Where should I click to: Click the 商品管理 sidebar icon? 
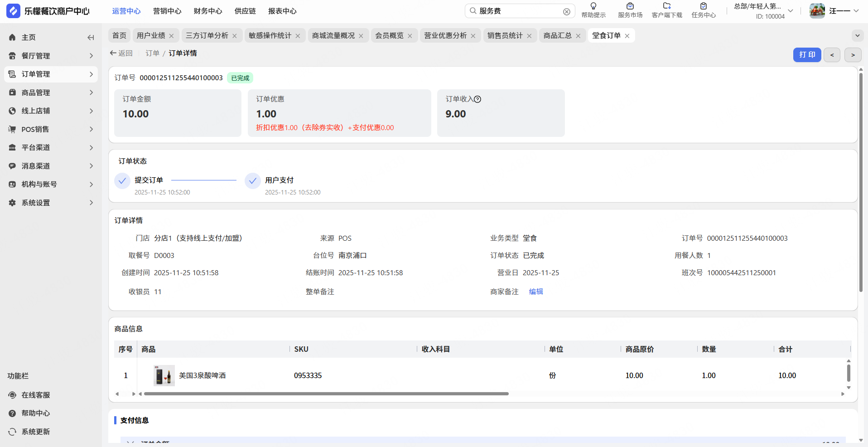pos(12,92)
